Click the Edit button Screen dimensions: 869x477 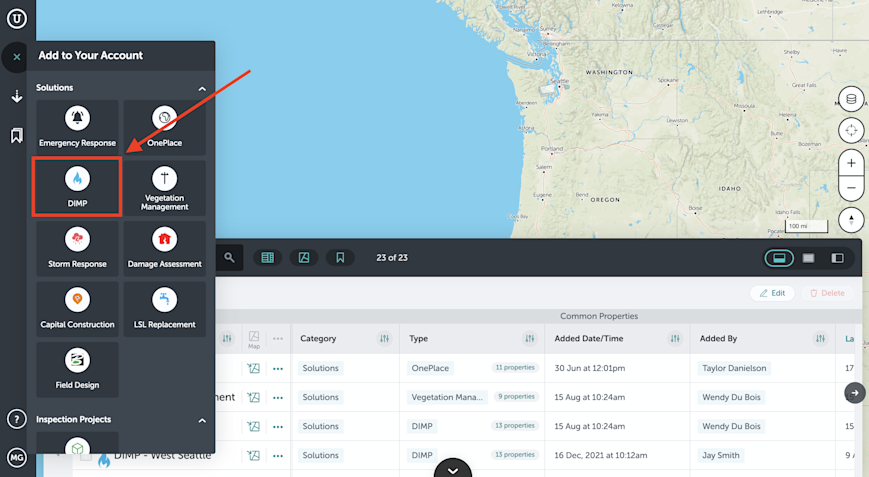point(772,293)
